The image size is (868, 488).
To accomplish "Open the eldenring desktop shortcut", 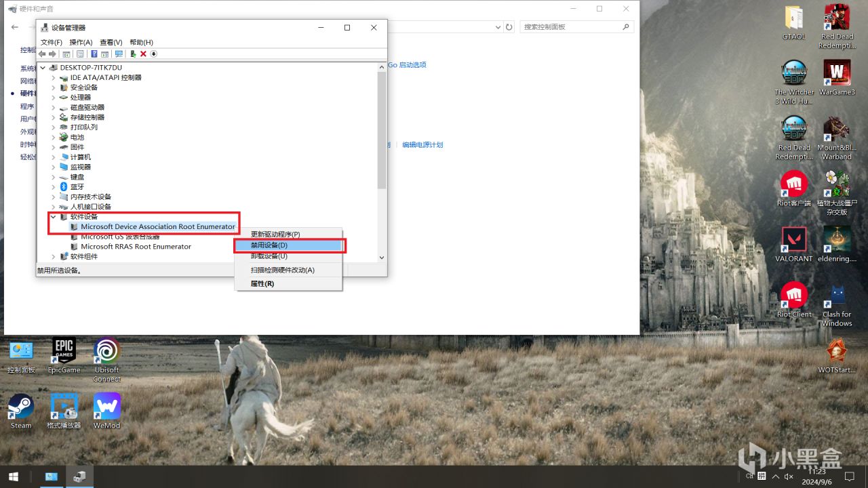I will pos(837,245).
